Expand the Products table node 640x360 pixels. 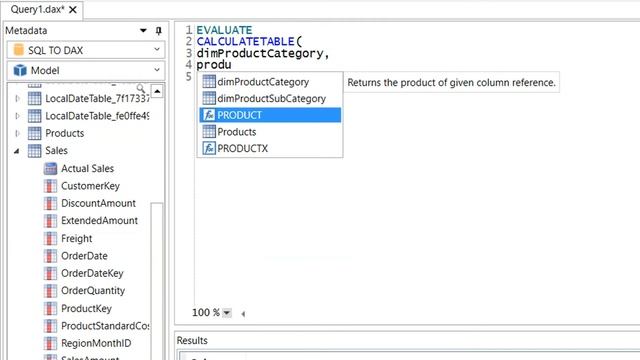(17, 133)
